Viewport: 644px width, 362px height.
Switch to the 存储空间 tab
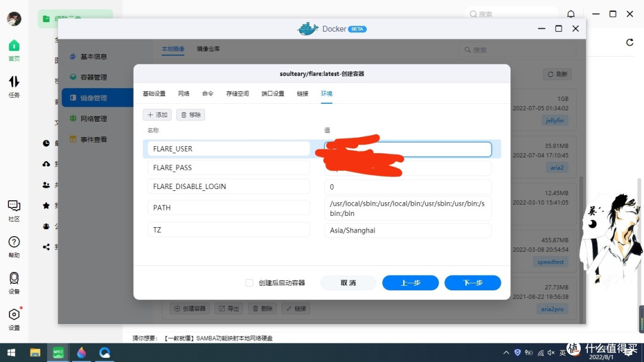237,94
